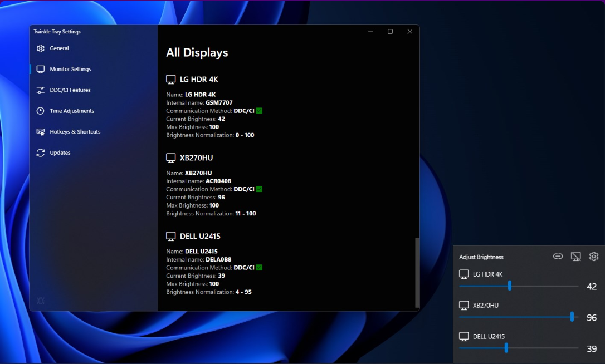Image resolution: width=605 pixels, height=364 pixels.
Task: Open General settings in sidebar
Action: click(94, 48)
